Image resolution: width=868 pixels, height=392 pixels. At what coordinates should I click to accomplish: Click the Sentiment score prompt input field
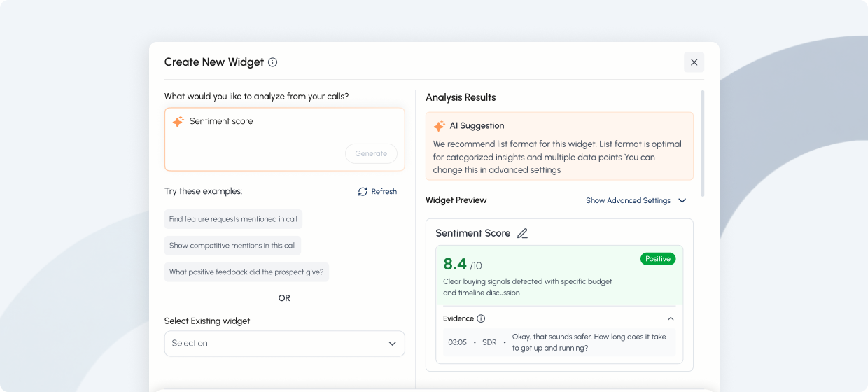click(x=284, y=139)
